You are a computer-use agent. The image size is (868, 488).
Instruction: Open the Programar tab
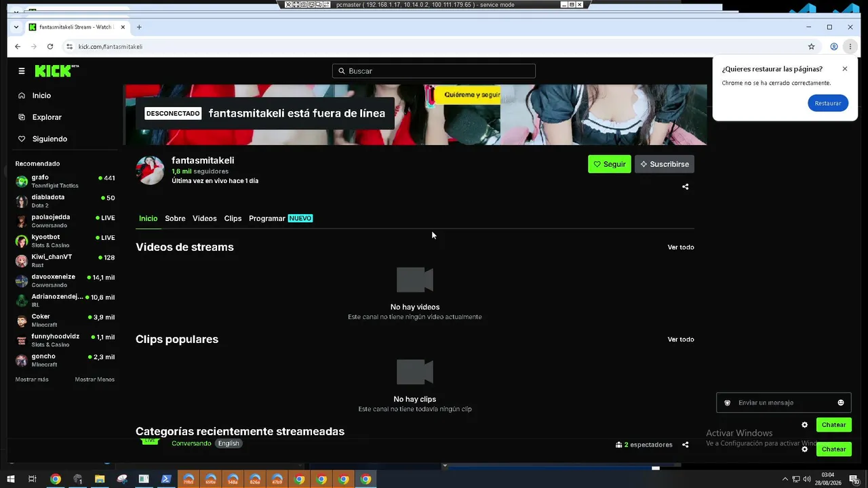(x=281, y=218)
